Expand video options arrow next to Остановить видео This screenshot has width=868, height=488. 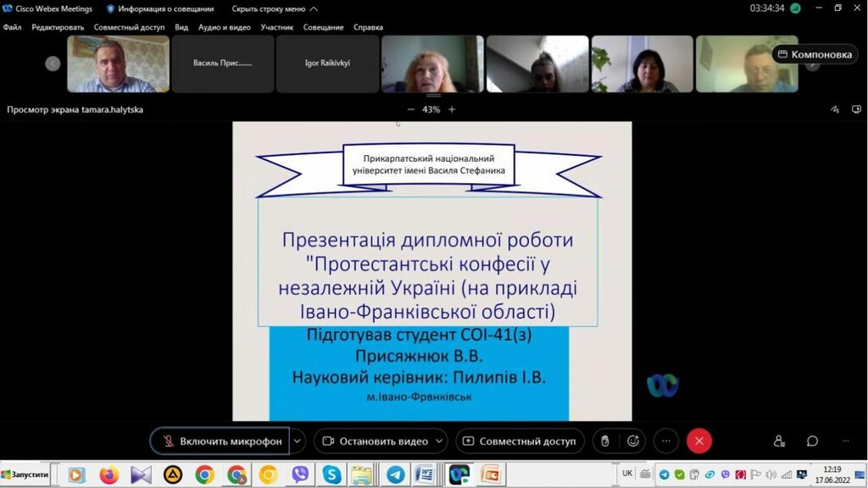coord(439,441)
